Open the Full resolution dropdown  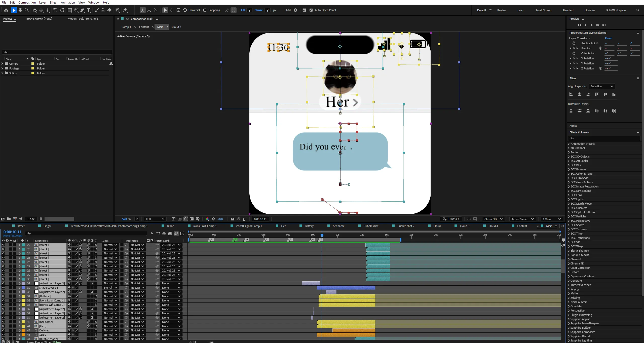(155, 219)
